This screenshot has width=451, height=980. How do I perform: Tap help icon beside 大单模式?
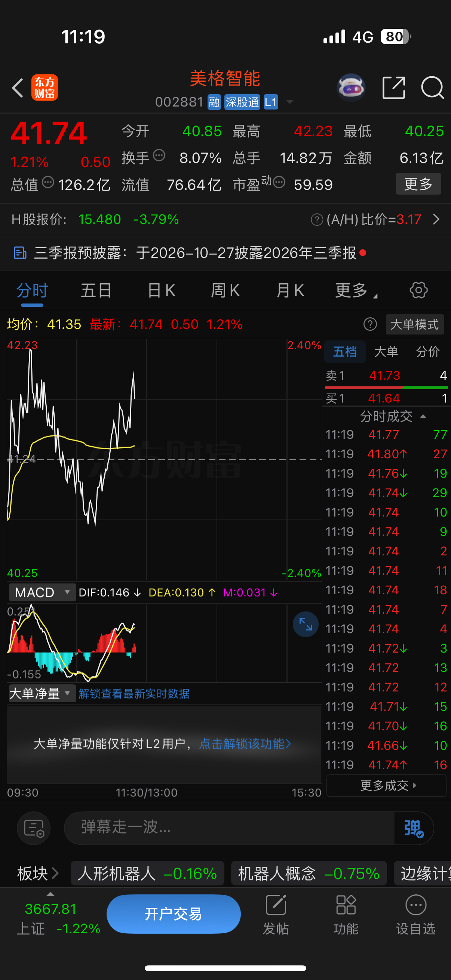click(370, 324)
